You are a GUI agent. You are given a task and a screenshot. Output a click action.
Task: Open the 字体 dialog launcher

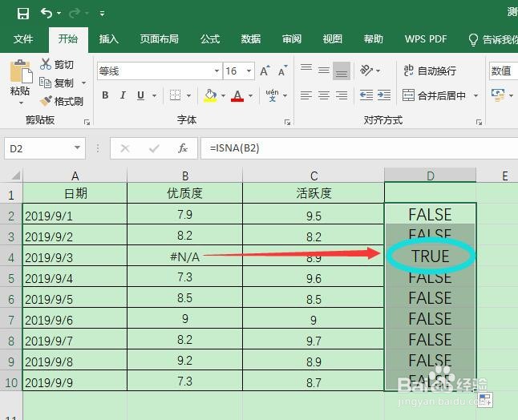[x=287, y=123]
